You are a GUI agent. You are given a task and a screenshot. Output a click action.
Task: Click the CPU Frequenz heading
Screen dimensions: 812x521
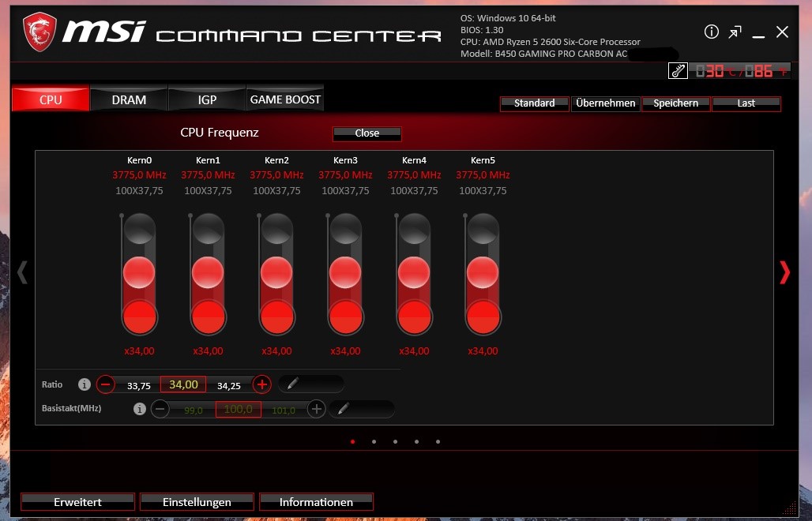(x=219, y=133)
